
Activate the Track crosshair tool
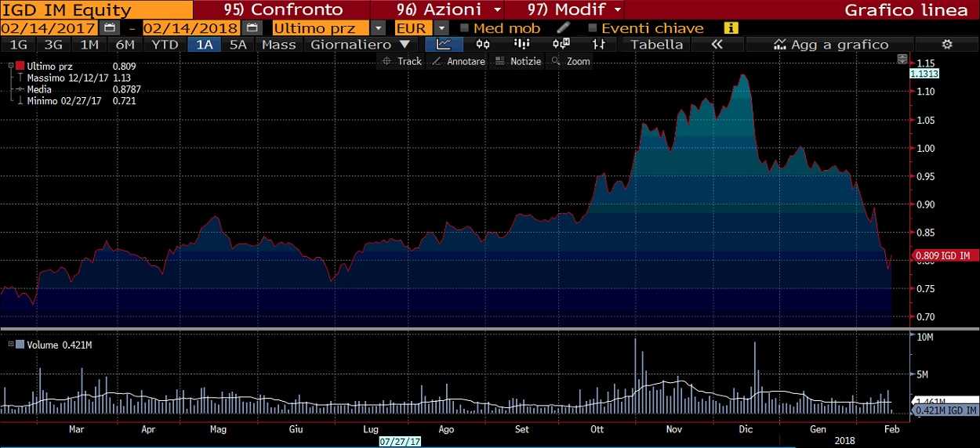pyautogui.click(x=402, y=61)
